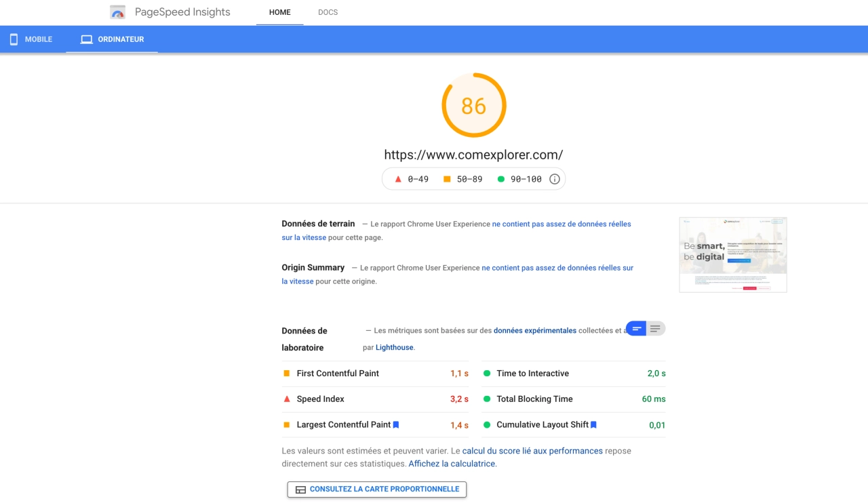Click the Cumulative Layout Shift bookmark icon
Image resolution: width=868 pixels, height=503 pixels.
point(593,425)
